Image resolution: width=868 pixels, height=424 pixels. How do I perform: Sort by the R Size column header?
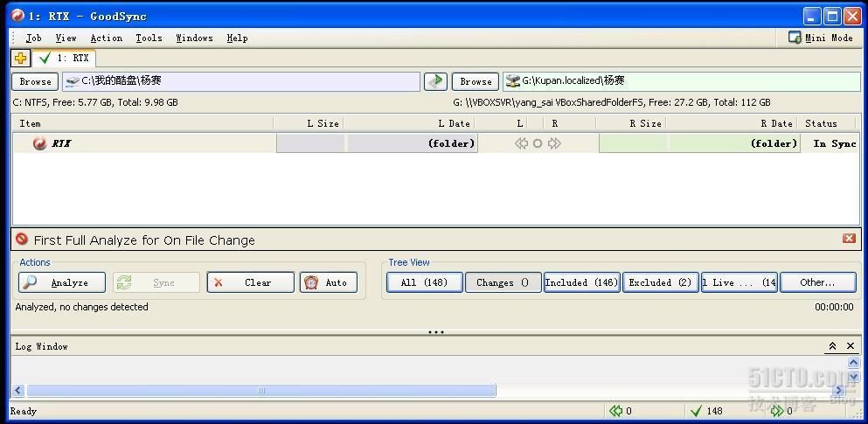click(631, 123)
